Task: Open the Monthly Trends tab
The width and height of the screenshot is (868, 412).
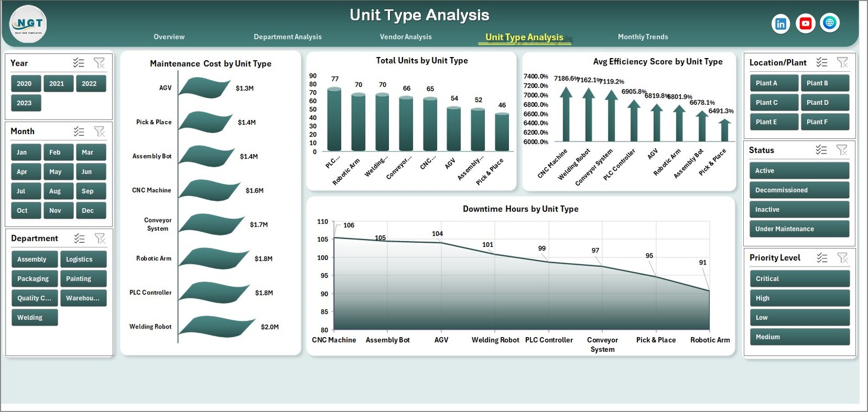Action: point(643,37)
